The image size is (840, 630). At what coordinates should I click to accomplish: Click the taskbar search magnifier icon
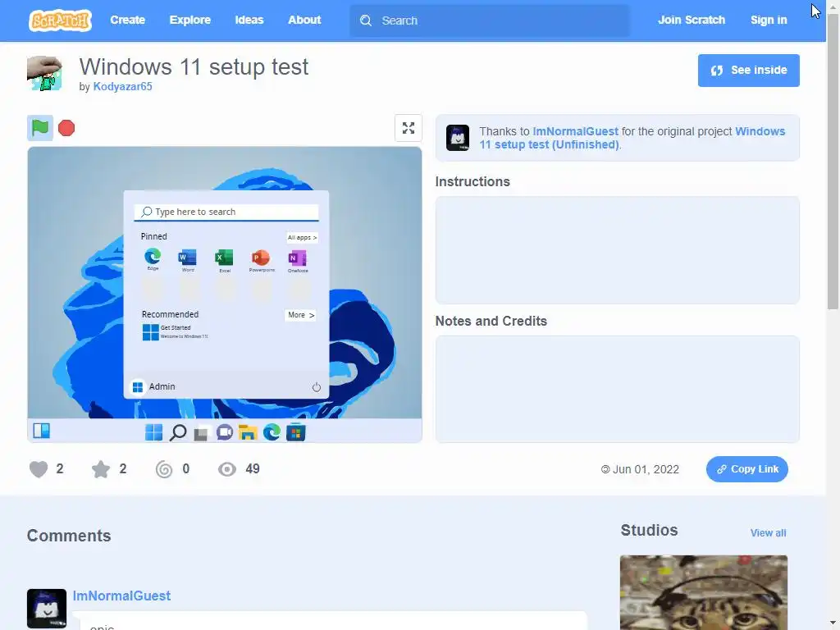click(178, 432)
